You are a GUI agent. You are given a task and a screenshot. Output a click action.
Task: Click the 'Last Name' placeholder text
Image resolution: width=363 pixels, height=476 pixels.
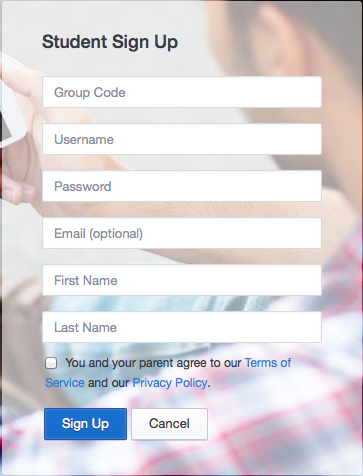[85, 327]
